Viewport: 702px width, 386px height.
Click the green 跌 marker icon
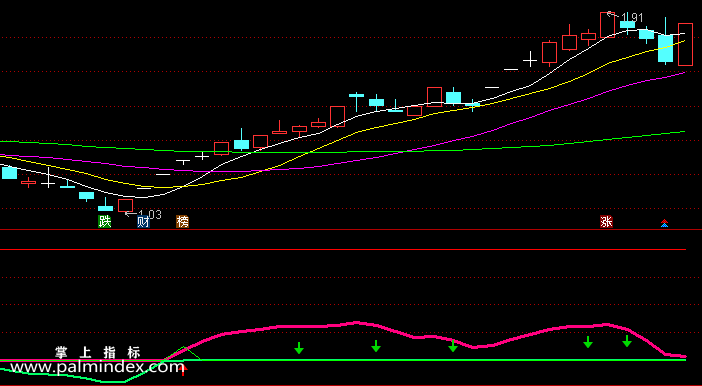[x=105, y=221]
